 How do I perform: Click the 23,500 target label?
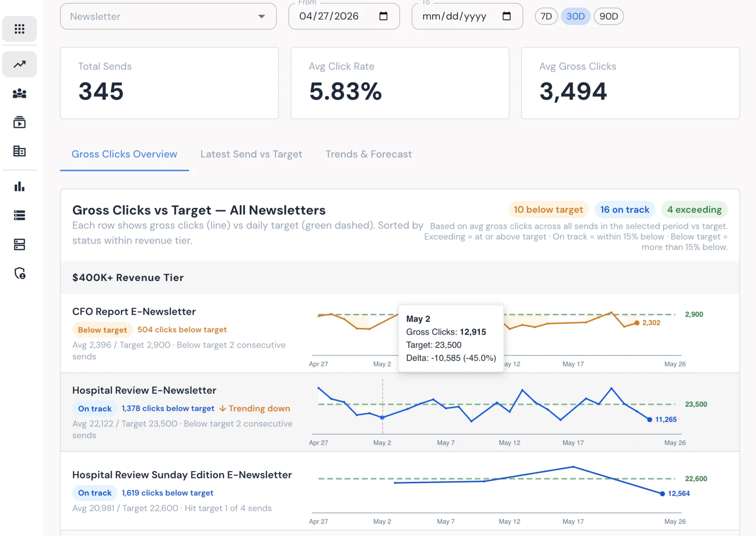tap(696, 404)
